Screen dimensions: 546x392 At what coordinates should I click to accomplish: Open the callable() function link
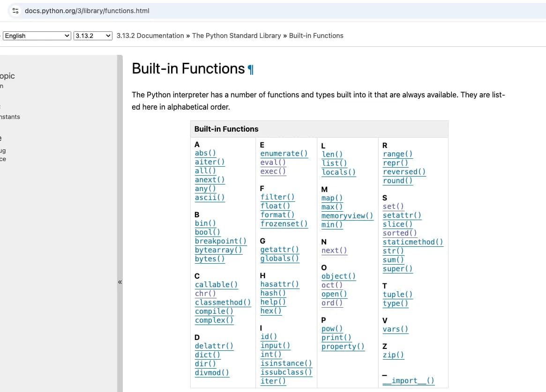(216, 285)
